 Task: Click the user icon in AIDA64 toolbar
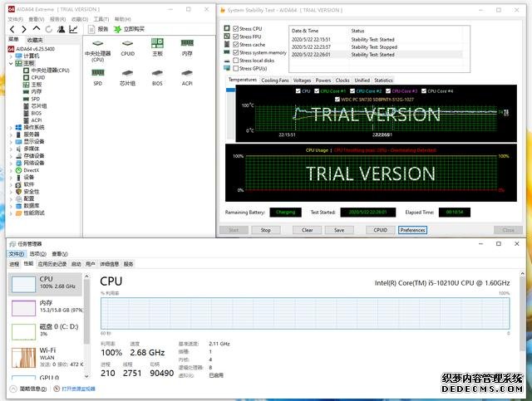click(61, 30)
